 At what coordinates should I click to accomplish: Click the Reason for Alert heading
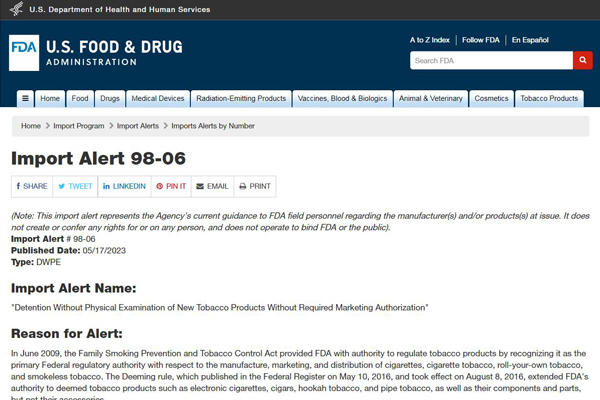click(67, 334)
